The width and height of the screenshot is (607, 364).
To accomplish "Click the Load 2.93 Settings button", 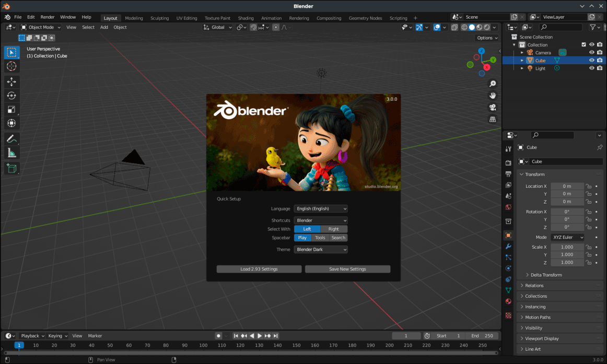I will coord(259,268).
